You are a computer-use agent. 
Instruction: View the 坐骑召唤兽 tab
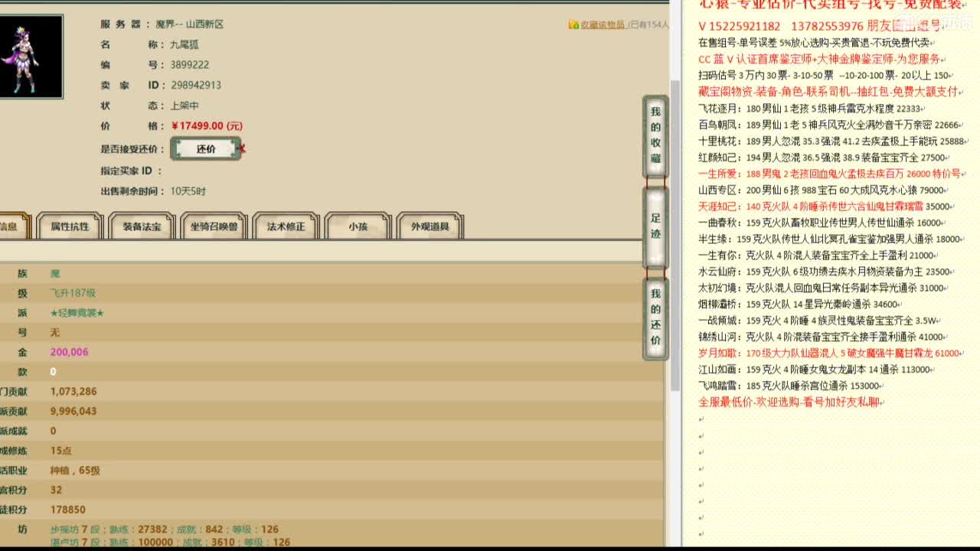(x=213, y=227)
